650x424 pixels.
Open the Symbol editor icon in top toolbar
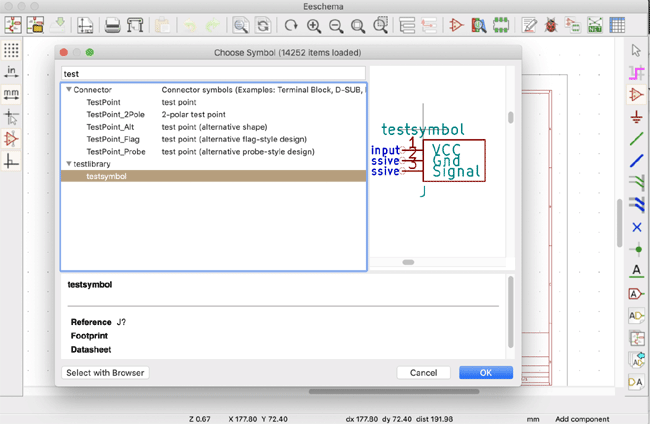point(456,25)
